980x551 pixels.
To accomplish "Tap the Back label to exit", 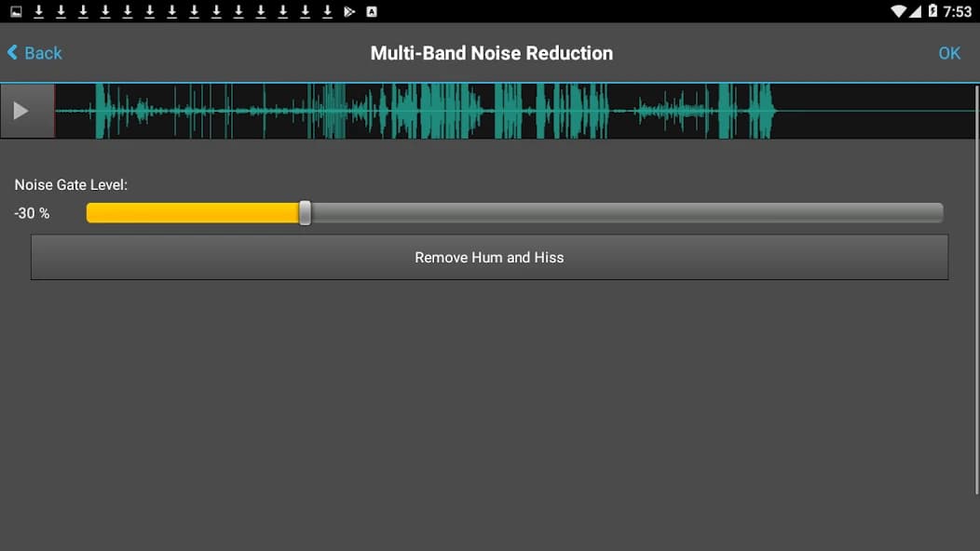I will tap(42, 53).
